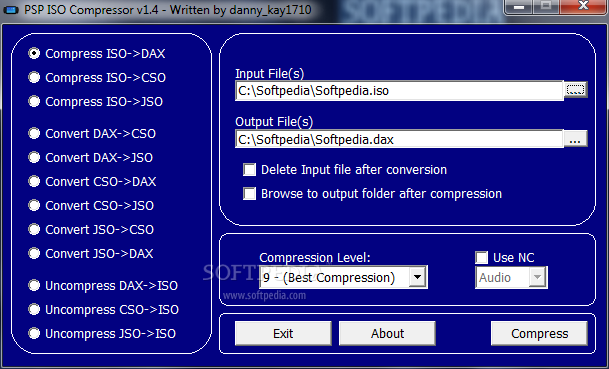This screenshot has height=369, width=609.
Task: Start compression with Compress button
Action: click(539, 333)
